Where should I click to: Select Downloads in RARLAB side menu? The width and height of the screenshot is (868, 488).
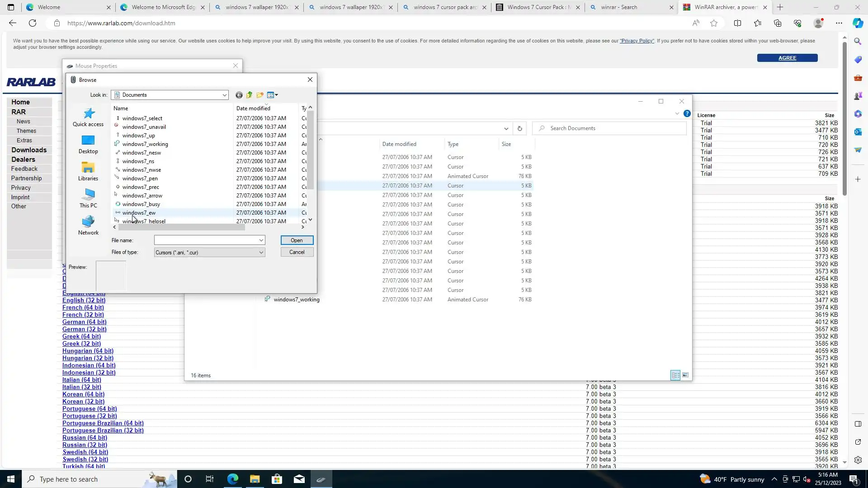(29, 150)
